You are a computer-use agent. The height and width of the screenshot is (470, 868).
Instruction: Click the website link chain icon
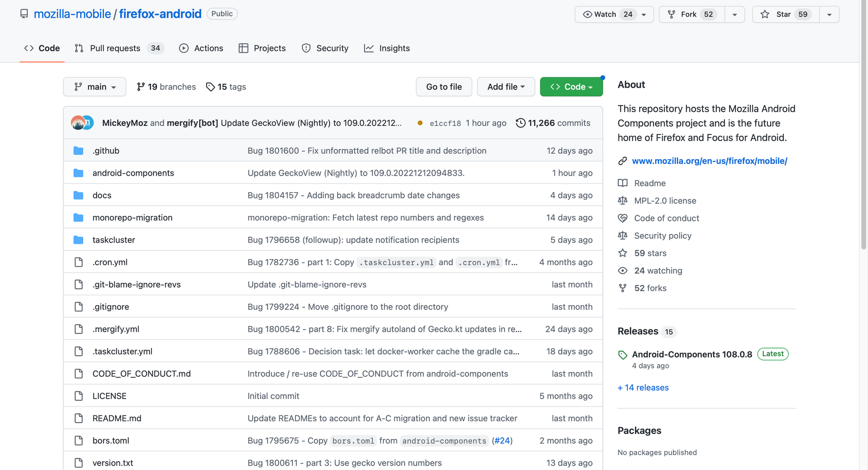tap(623, 161)
